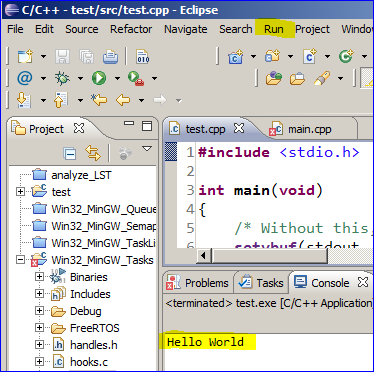This screenshot has width=374, height=372.
Task: Close the Console view
Action: 363,282
